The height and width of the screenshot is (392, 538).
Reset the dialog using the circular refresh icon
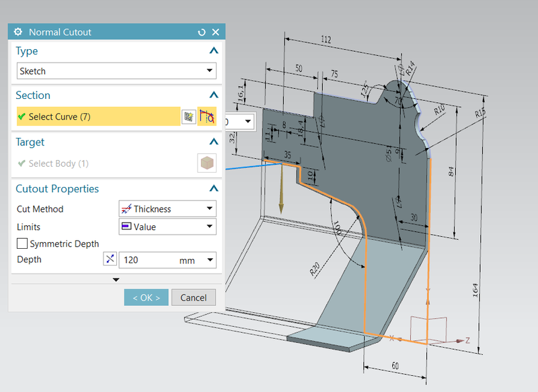[x=201, y=32]
